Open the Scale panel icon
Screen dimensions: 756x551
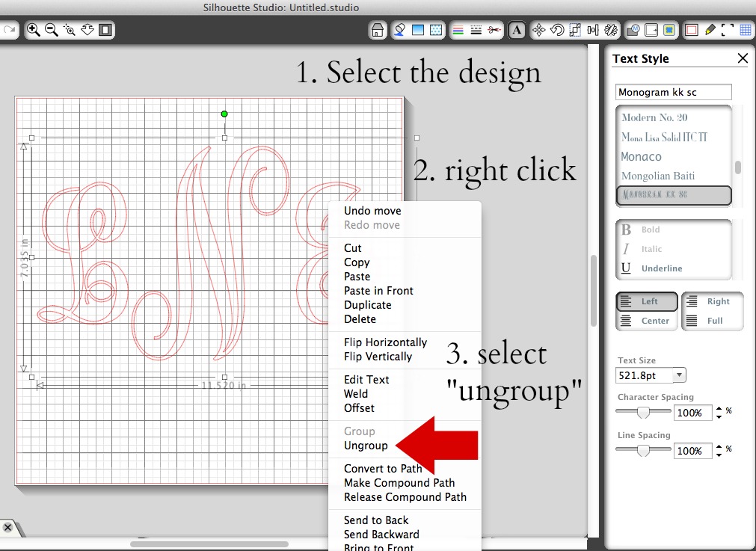(x=575, y=30)
